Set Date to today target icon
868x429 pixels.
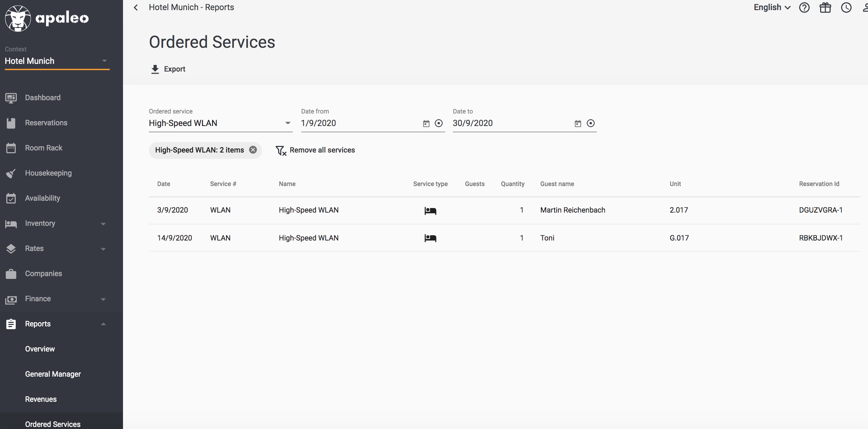pos(591,123)
